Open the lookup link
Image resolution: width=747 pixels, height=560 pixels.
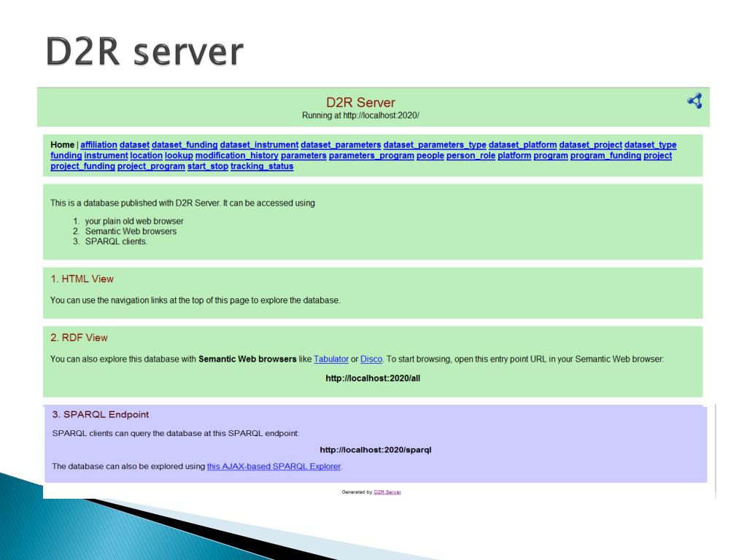(x=179, y=156)
